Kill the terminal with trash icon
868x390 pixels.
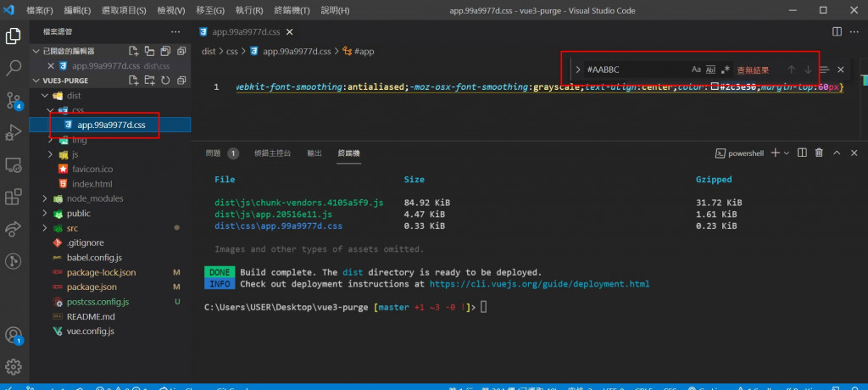click(x=820, y=153)
